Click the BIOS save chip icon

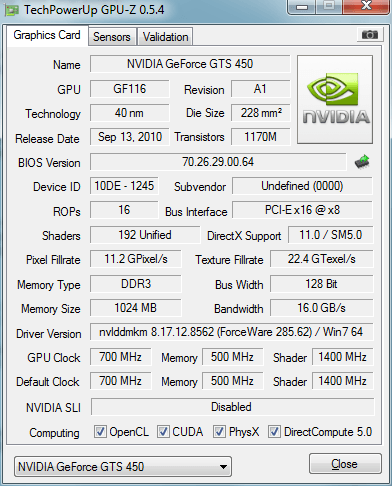[x=362, y=162]
